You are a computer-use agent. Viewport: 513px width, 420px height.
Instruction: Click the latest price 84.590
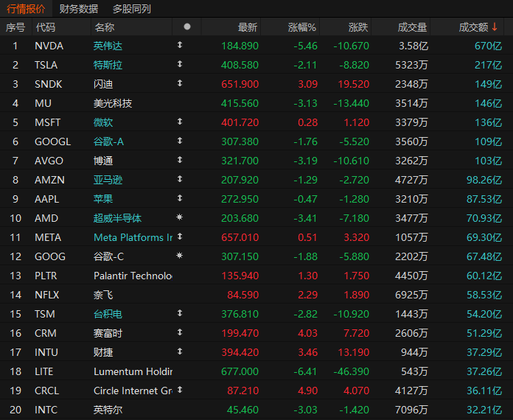tap(242, 295)
